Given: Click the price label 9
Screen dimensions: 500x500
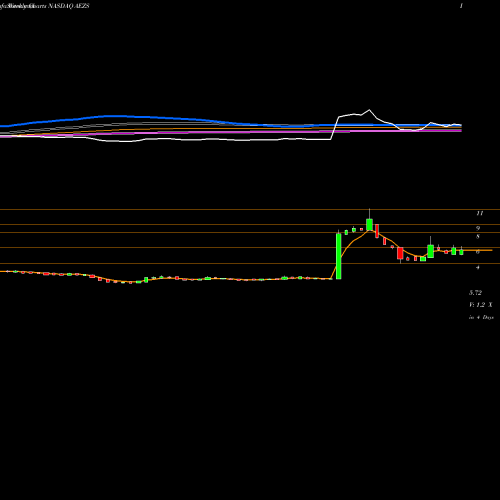Looking at the screenshot, I should [478, 228].
